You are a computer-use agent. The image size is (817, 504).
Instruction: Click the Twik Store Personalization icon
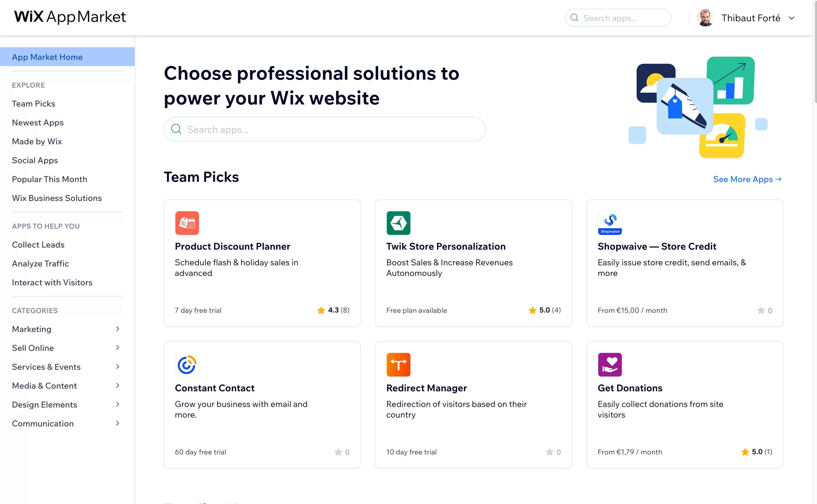399,223
